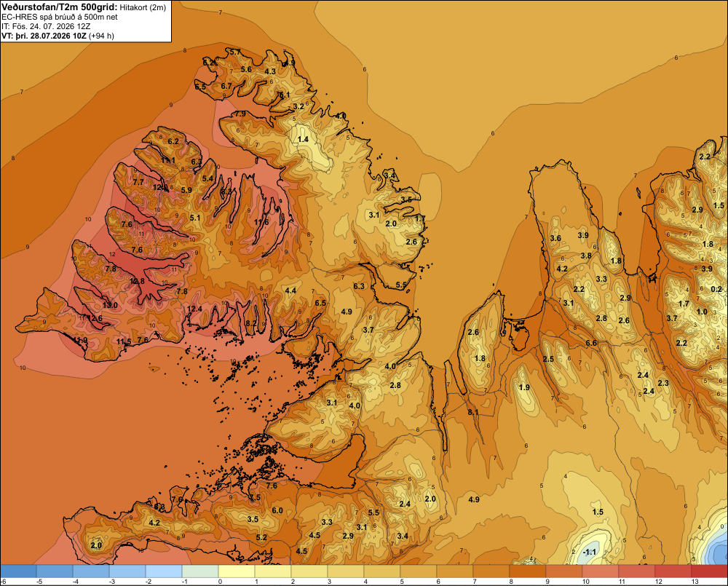Click the "0.2" temperature value
728x586 pixels.
pyautogui.click(x=716, y=289)
